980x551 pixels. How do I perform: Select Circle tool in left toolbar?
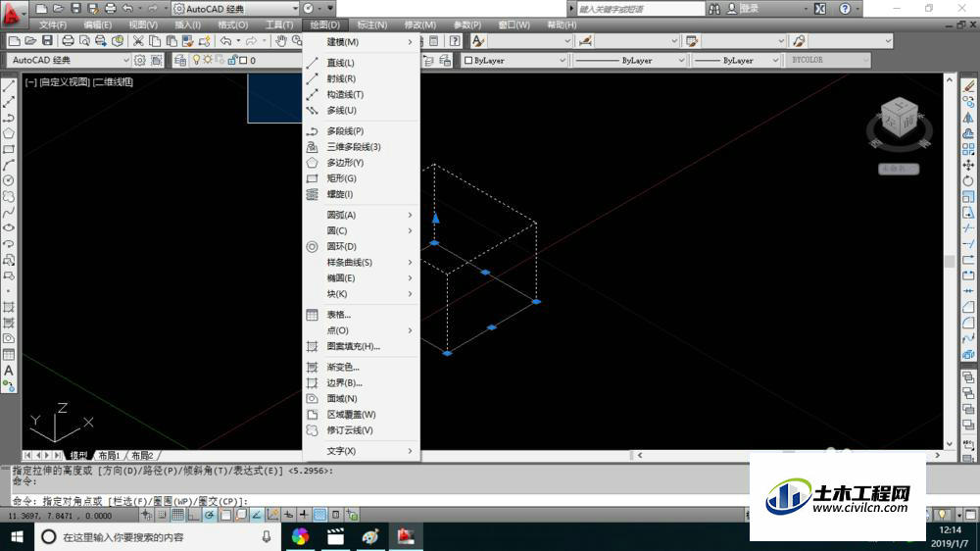(9, 180)
